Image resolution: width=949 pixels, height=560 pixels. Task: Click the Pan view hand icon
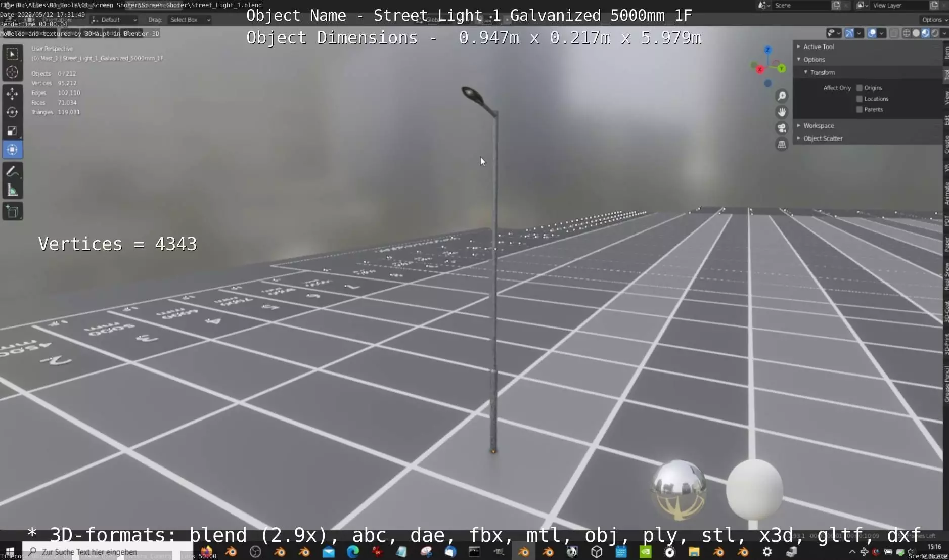click(782, 112)
